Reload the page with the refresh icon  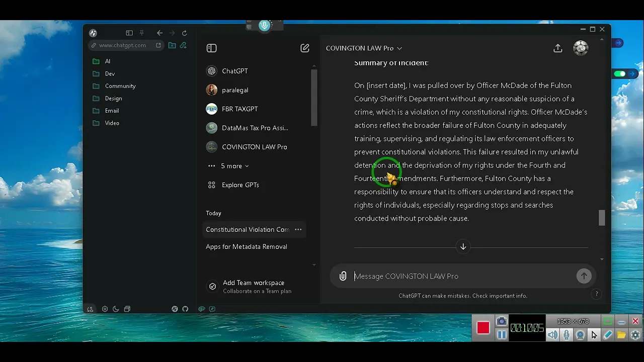[x=185, y=33]
